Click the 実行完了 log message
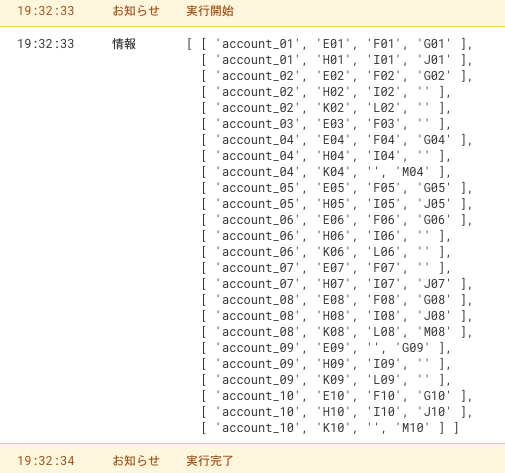 [210, 461]
